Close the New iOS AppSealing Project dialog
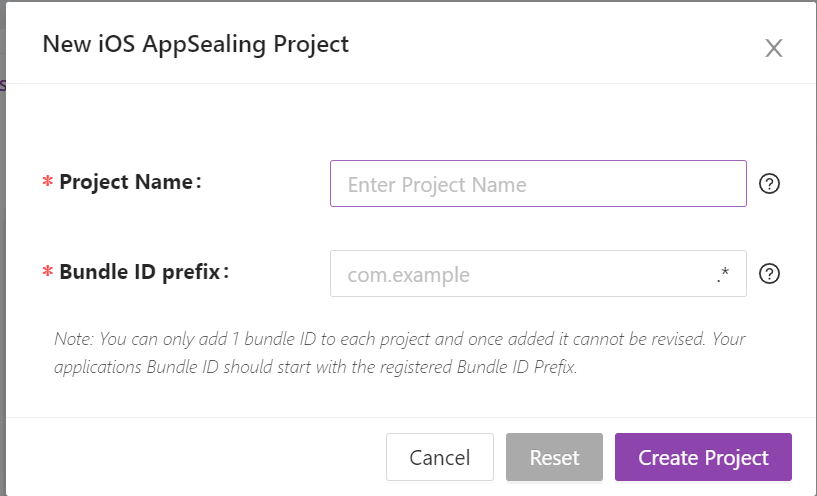The width and height of the screenshot is (817, 496). 774,48
